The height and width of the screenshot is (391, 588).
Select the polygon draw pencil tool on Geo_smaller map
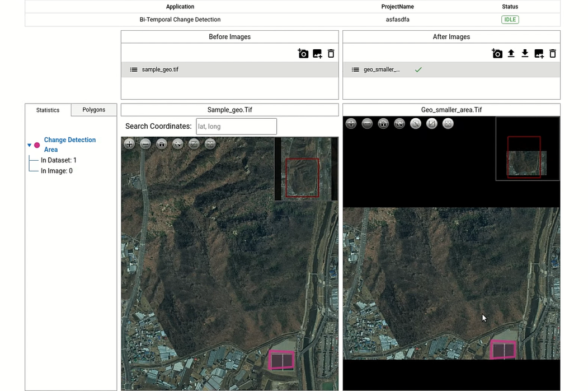[415, 123]
